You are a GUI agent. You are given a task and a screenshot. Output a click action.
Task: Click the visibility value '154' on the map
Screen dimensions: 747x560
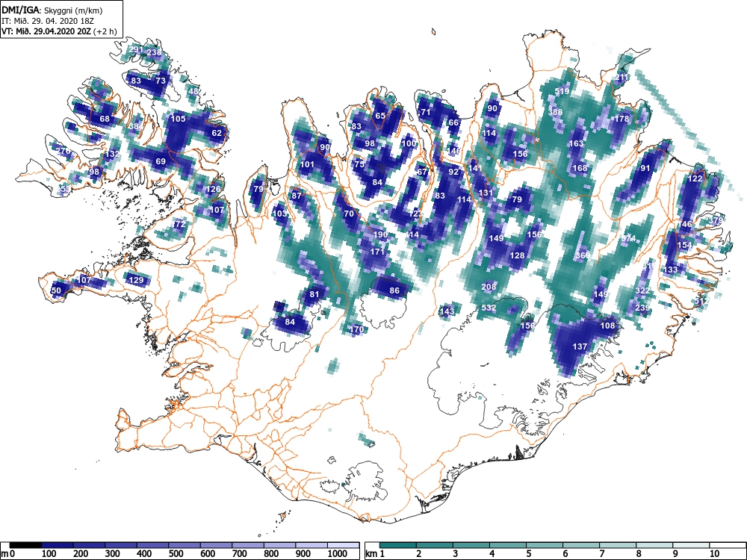pos(684,245)
